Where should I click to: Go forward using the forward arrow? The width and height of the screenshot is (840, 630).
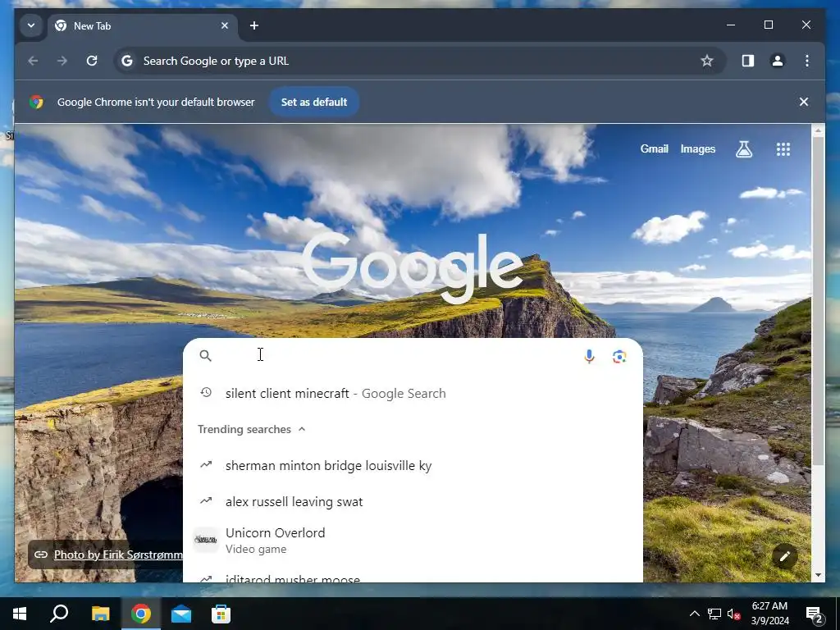(x=62, y=61)
